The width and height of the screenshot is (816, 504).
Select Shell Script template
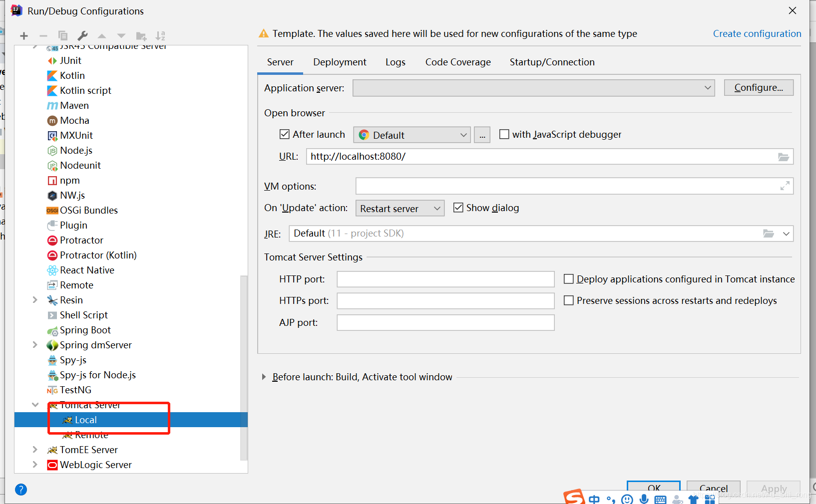pyautogui.click(x=83, y=315)
